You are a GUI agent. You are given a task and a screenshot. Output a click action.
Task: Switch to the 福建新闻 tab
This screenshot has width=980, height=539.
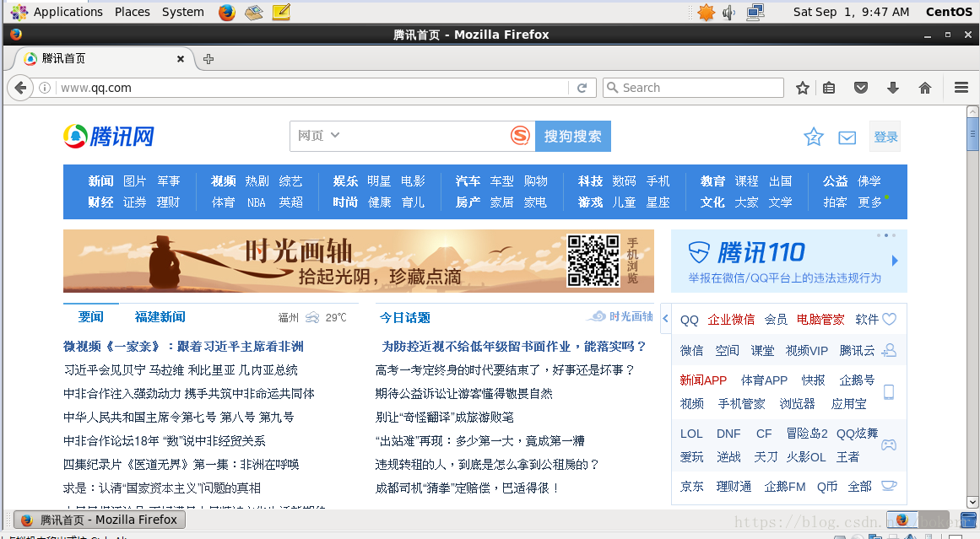[x=160, y=317]
